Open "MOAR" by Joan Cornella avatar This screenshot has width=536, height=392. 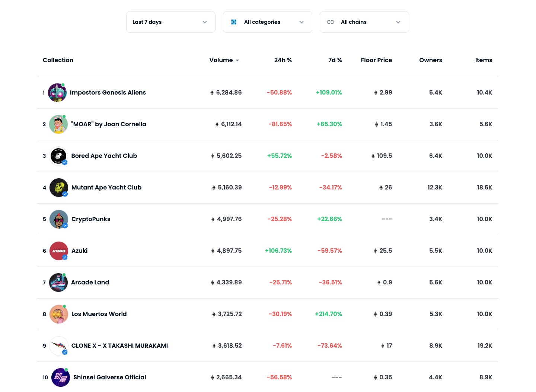(58, 124)
